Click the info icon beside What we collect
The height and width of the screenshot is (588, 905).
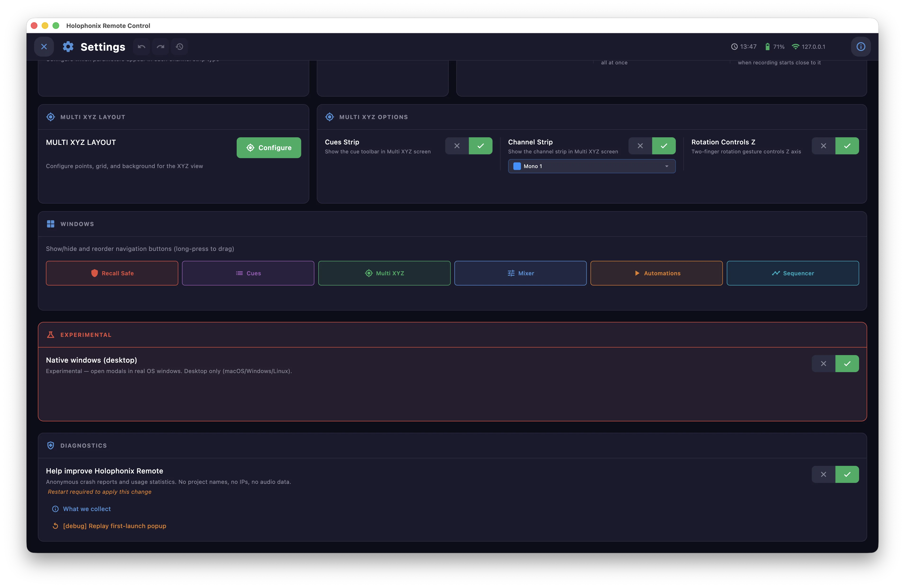pyautogui.click(x=55, y=509)
